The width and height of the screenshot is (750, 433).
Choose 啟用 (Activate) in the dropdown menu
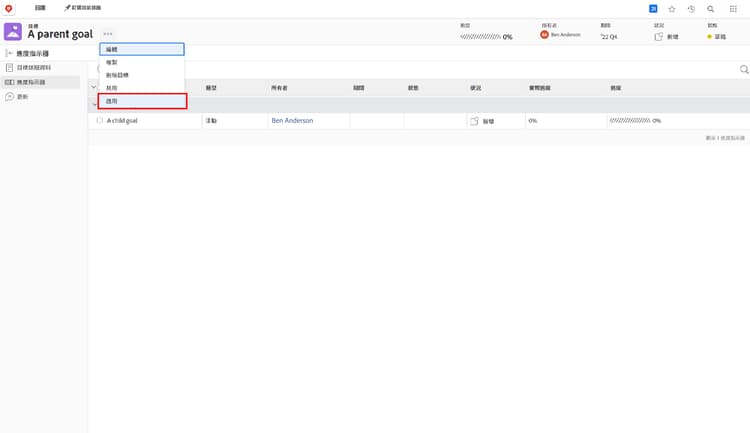(x=142, y=101)
